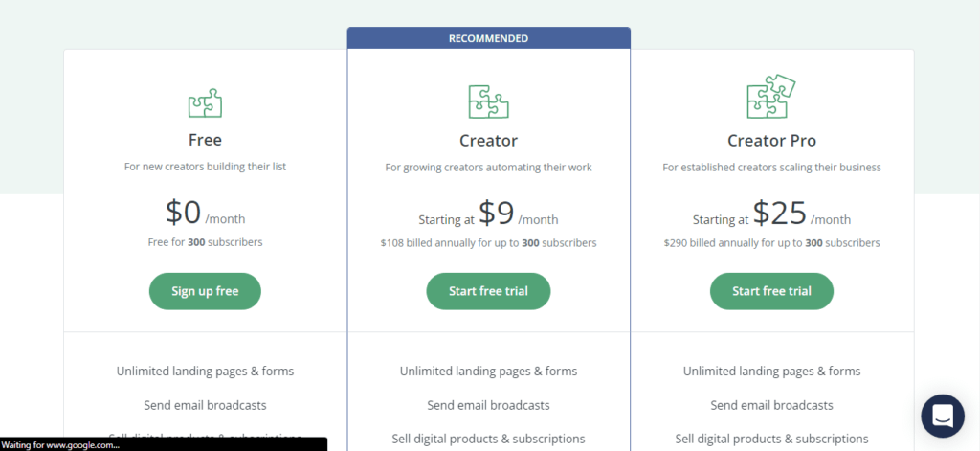The width and height of the screenshot is (980, 451).
Task: Click '$108 billed annually' subscriber text
Action: (x=488, y=242)
